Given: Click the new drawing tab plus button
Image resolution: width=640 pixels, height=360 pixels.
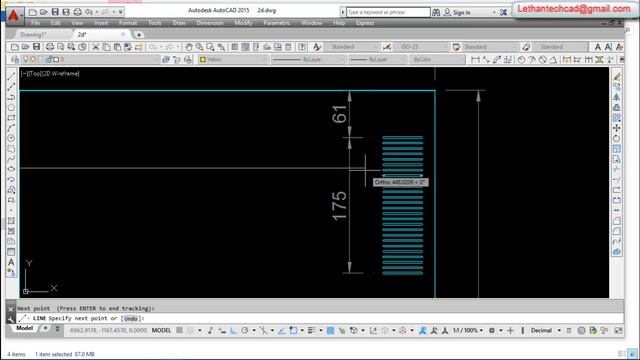Looking at the screenshot, I should pyautogui.click(x=139, y=35).
